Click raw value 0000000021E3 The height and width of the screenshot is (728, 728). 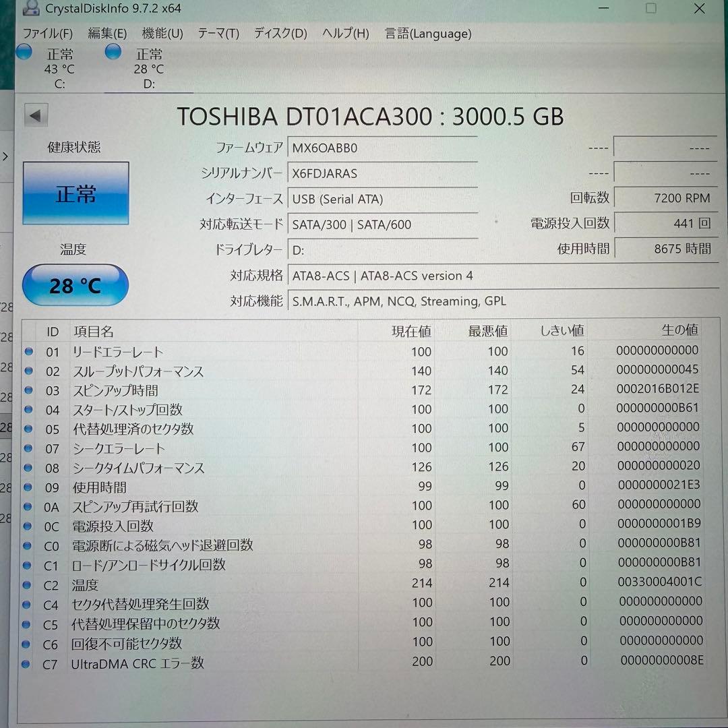[x=659, y=485]
